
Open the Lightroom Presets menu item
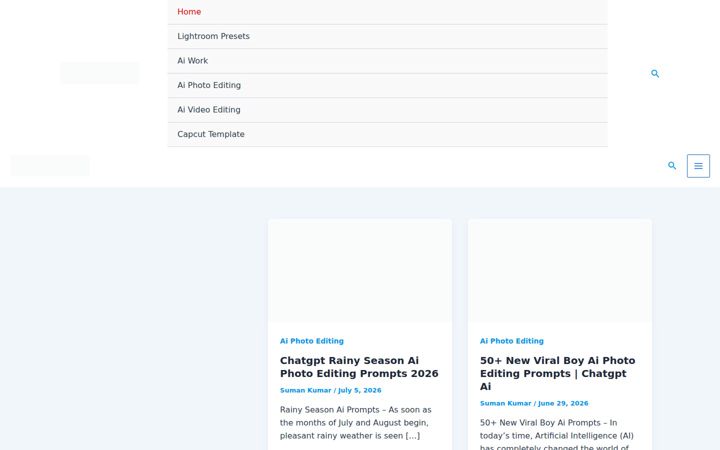388,36
